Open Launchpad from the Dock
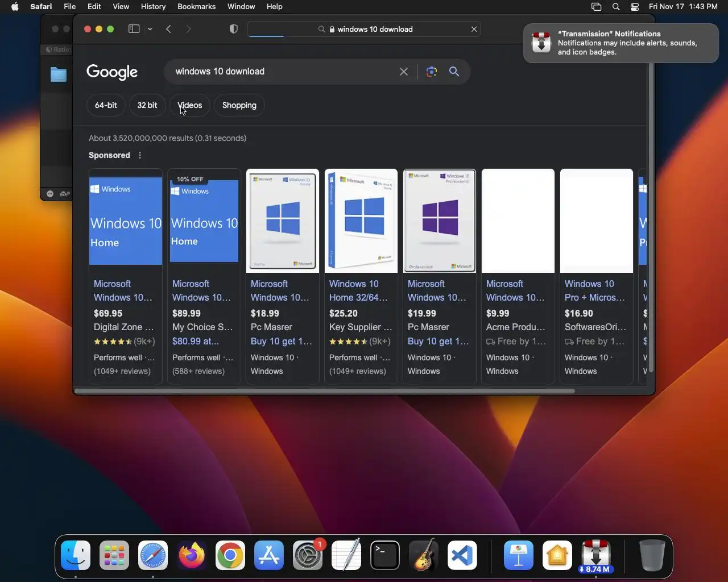This screenshot has width=728, height=582. (114, 555)
